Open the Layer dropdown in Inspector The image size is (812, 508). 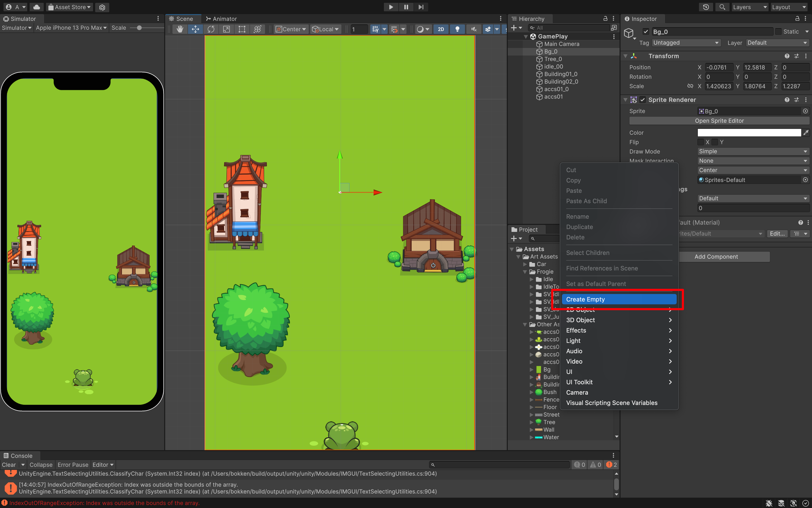[x=777, y=43]
